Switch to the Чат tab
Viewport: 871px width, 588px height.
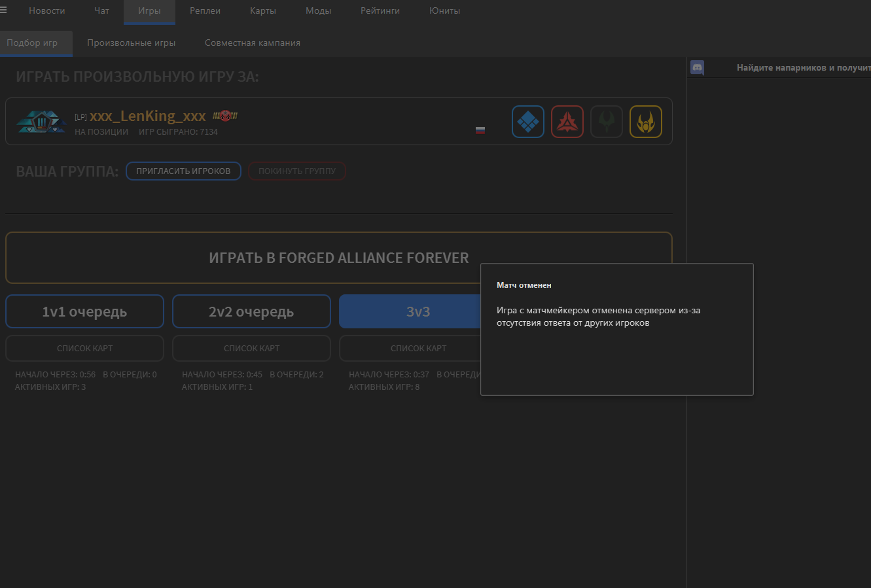pos(102,11)
